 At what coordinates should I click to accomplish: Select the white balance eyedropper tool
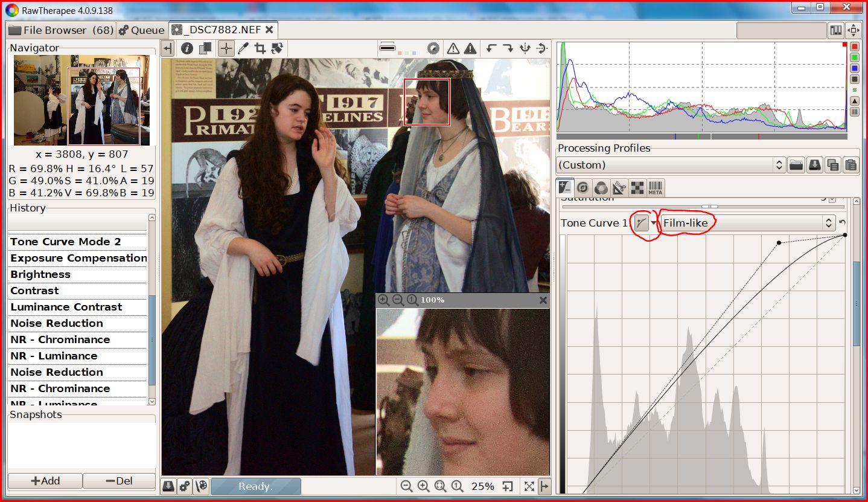243,48
